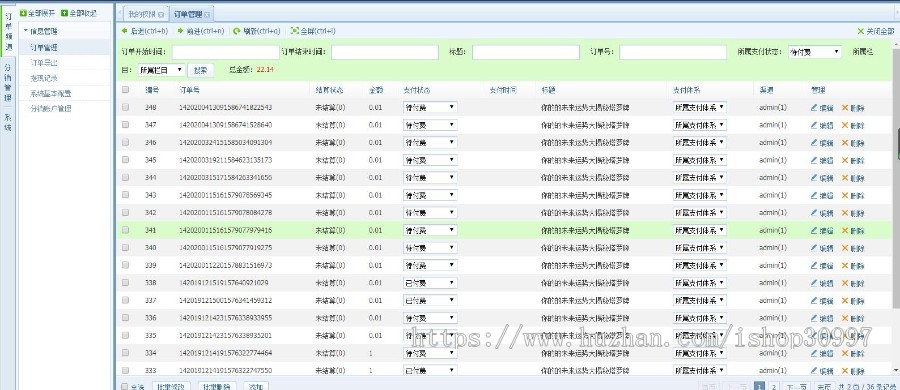
Task: Click the delete X for order 337
Action: [x=844, y=300]
